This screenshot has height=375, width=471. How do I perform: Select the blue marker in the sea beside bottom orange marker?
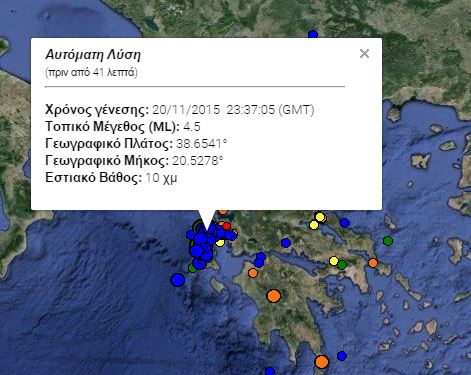(x=342, y=356)
